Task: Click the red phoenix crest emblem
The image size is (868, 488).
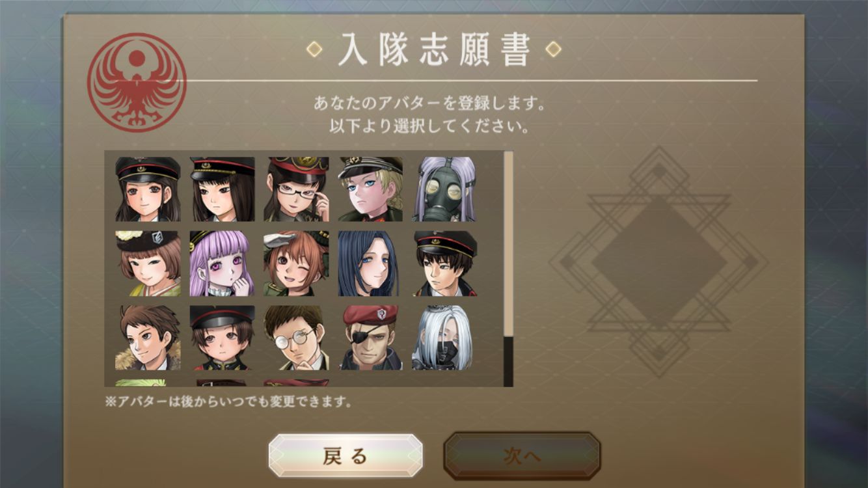Action: [137, 83]
